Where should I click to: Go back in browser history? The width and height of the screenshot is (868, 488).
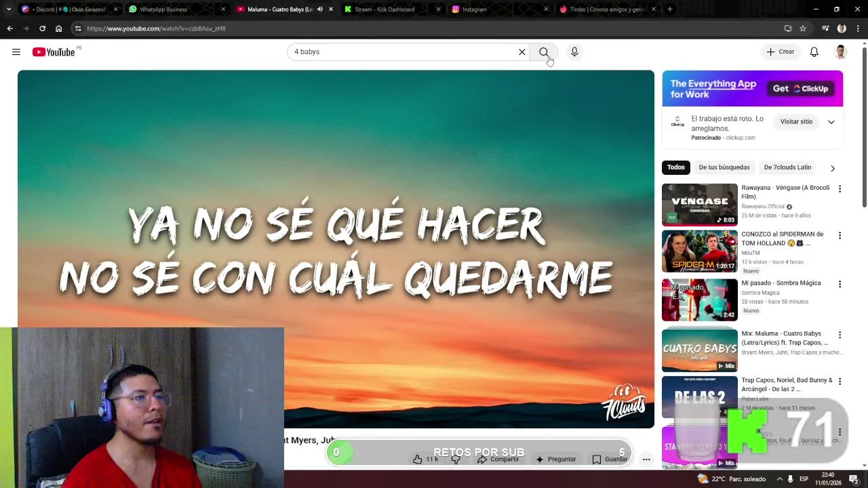[9, 28]
